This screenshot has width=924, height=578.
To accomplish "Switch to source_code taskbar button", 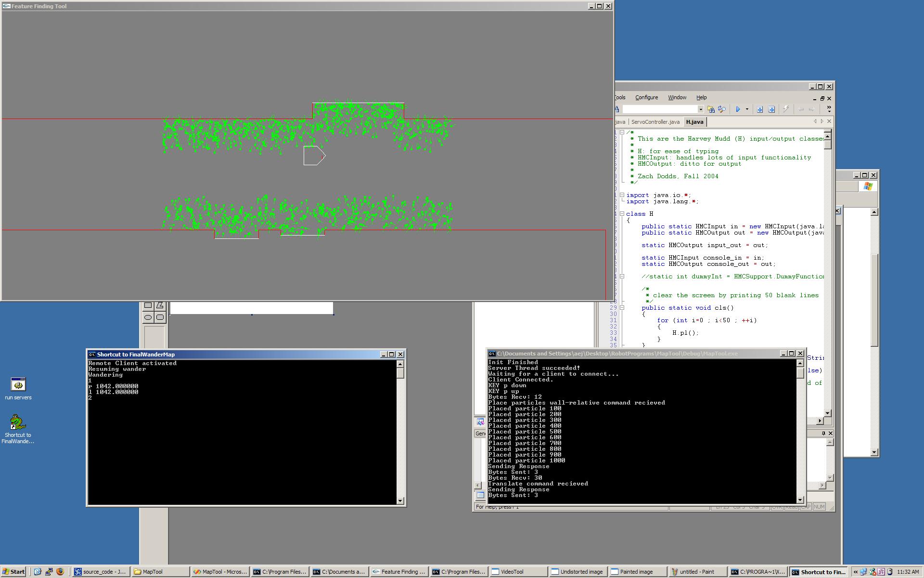I will pos(100,572).
